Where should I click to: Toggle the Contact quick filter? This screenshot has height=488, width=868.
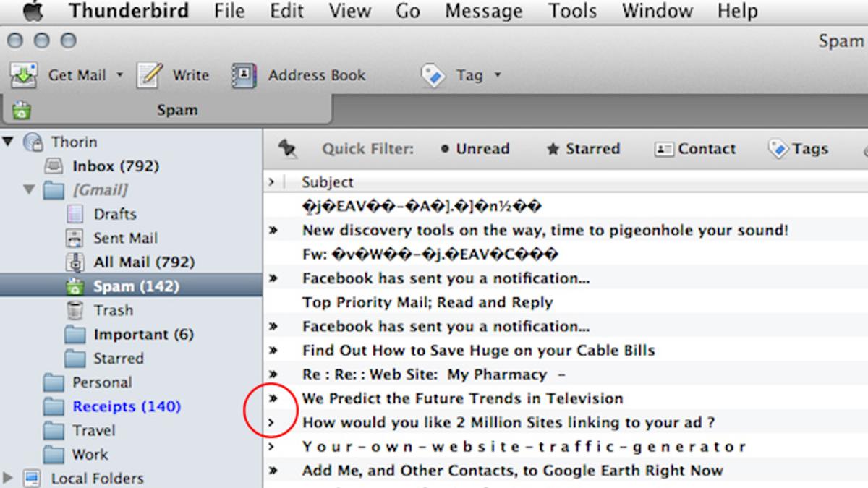[x=695, y=149]
